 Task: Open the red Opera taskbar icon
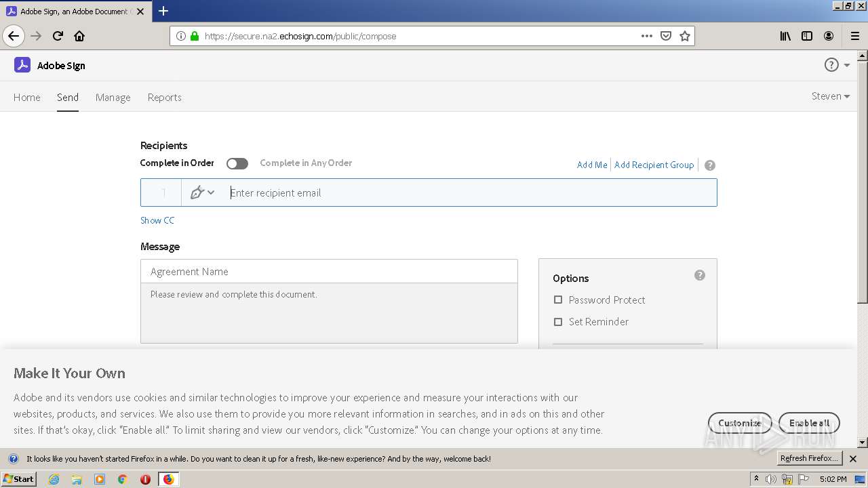[145, 479]
